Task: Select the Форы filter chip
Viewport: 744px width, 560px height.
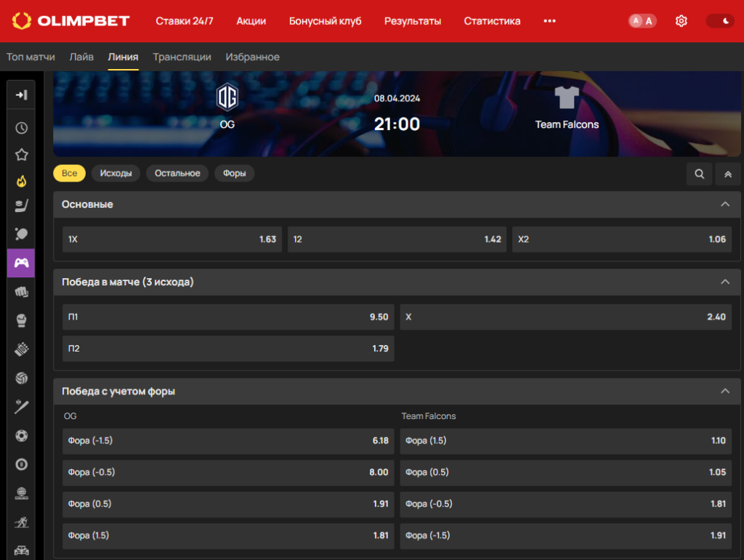Action: (x=235, y=174)
